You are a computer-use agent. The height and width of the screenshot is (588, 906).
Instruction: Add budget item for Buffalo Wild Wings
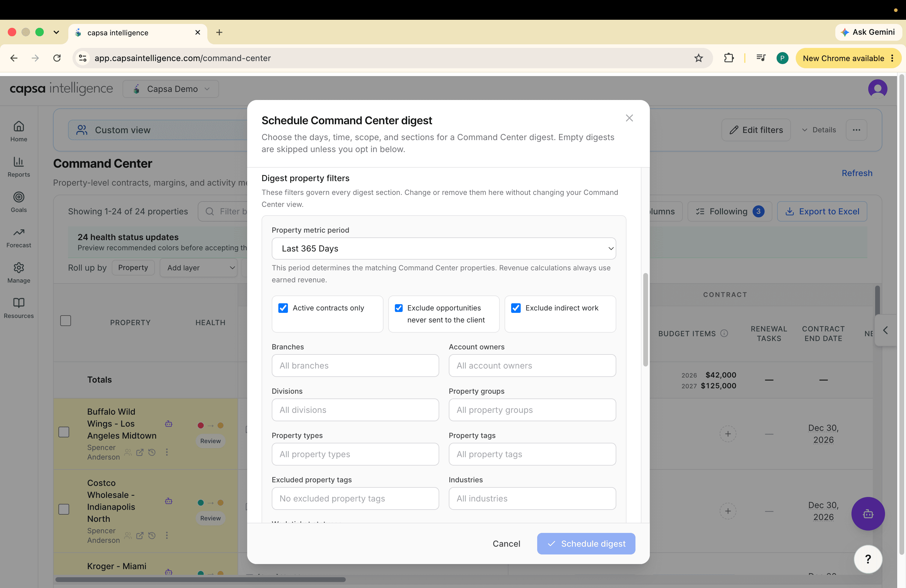coord(728,434)
